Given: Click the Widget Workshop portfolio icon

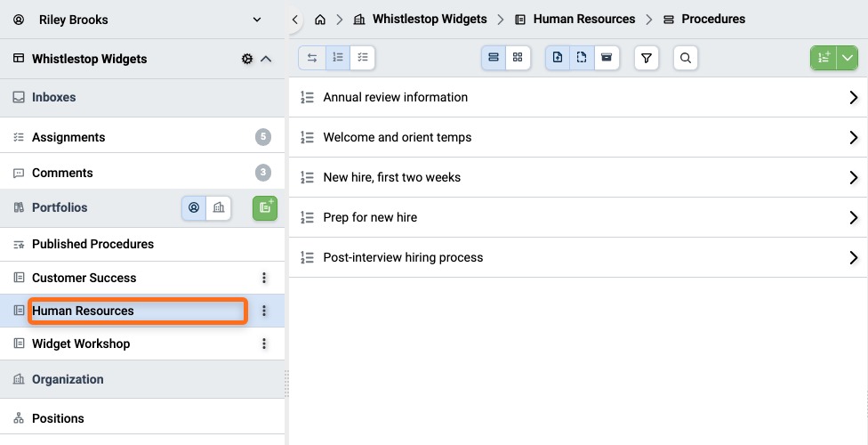Looking at the screenshot, I should 19,344.
